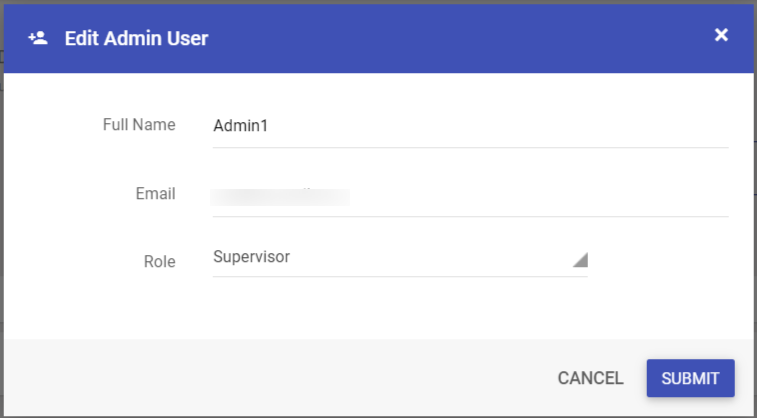Click the Full Name label

point(139,125)
